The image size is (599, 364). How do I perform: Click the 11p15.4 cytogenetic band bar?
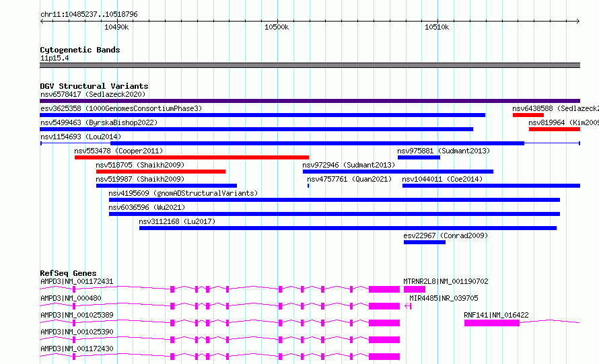(x=310, y=65)
